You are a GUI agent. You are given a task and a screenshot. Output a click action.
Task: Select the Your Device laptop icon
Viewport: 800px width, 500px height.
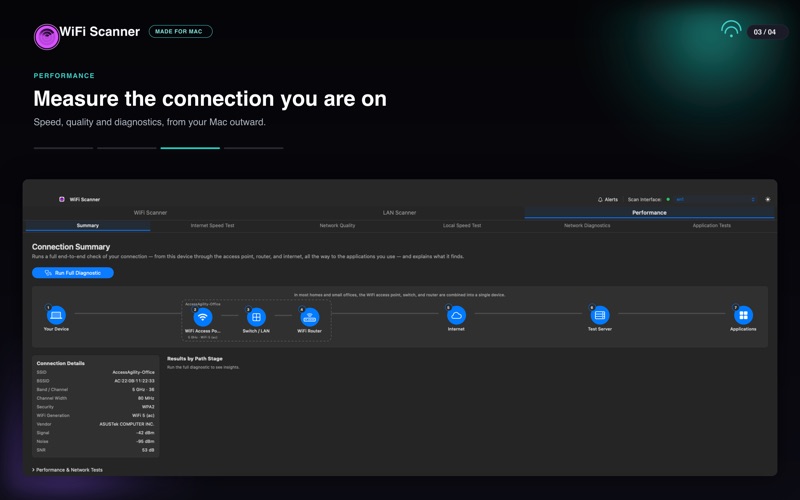pos(56,315)
